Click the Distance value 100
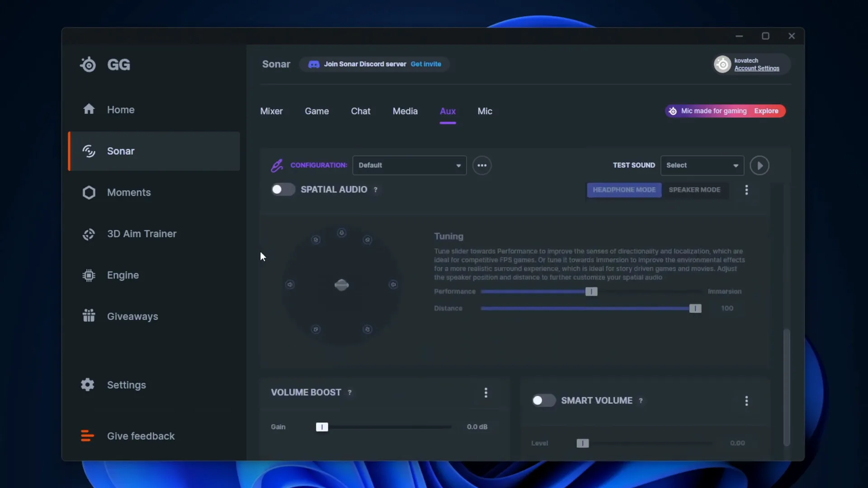Screen dimensions: 868x488 click(x=727, y=308)
